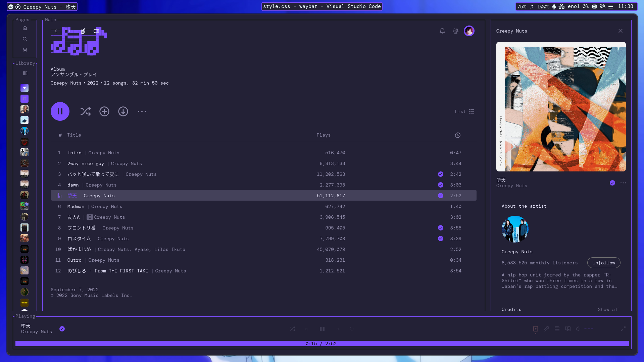Open the notifications bell
644x362 pixels.
pyautogui.click(x=442, y=31)
